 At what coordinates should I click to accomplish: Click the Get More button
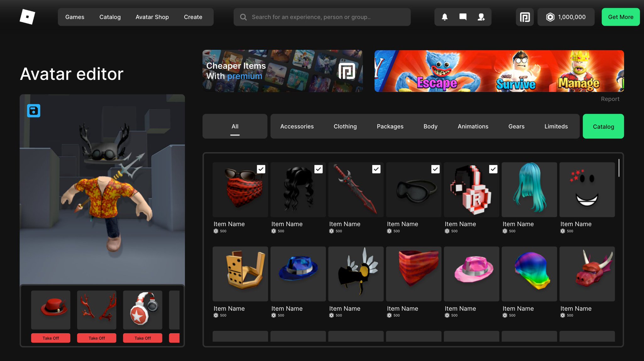point(620,17)
